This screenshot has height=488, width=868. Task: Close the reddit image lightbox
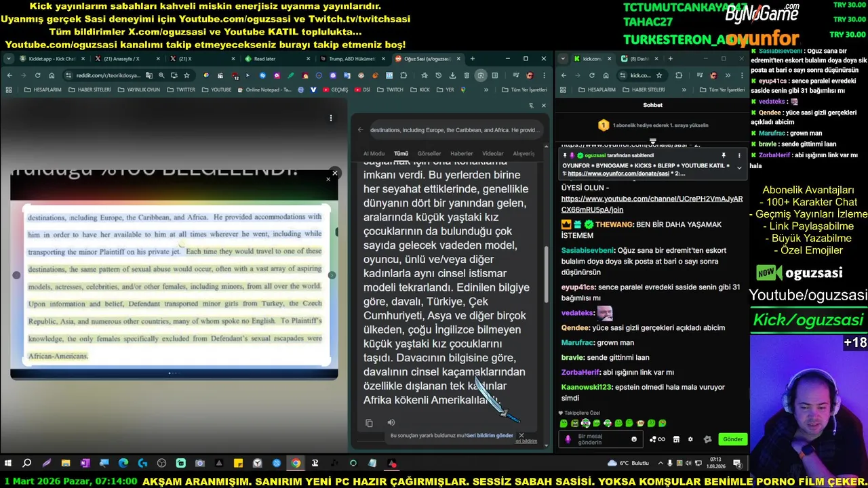334,173
